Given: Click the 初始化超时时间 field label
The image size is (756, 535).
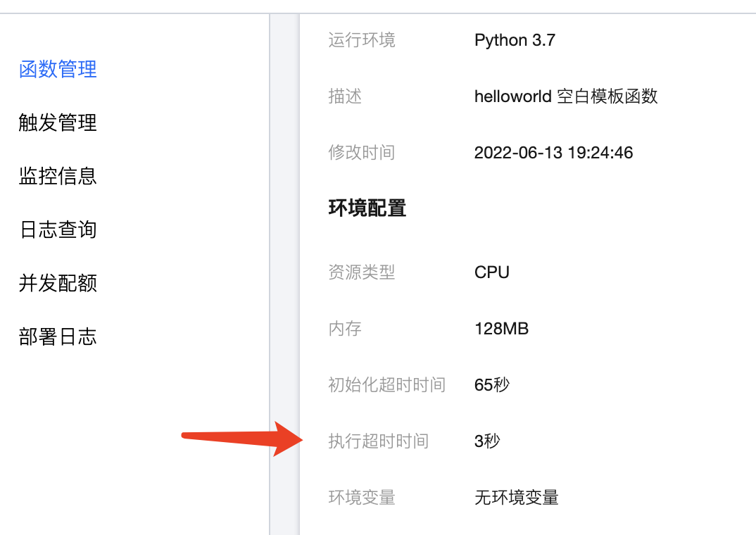Looking at the screenshot, I should coord(386,385).
